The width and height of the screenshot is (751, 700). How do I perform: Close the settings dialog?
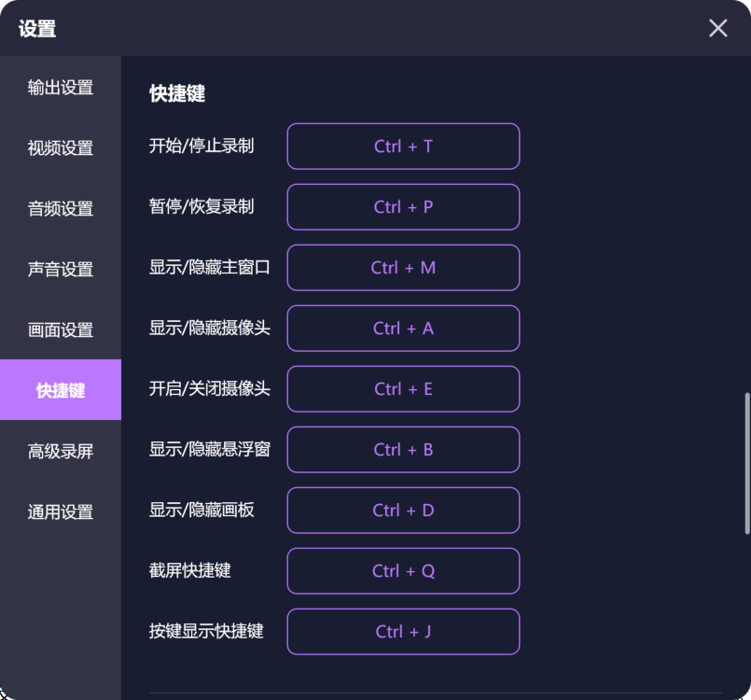point(717,28)
